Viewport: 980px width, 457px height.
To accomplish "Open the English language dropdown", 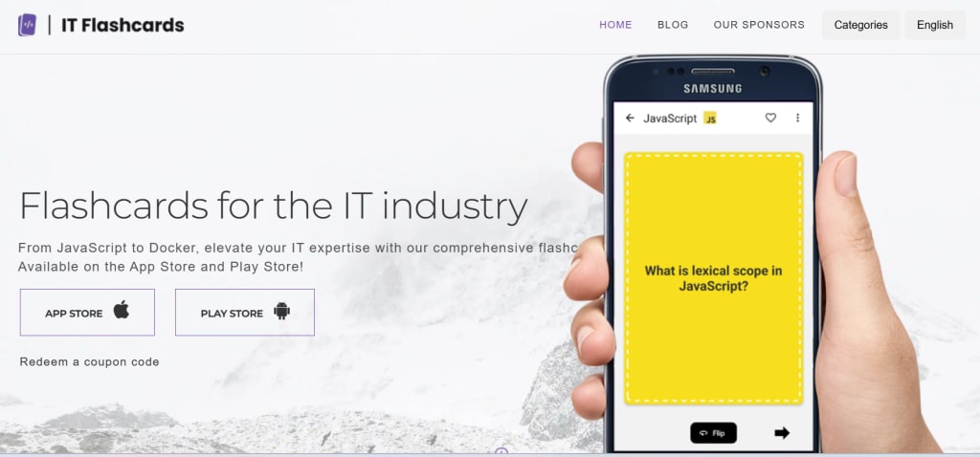I will [x=935, y=25].
